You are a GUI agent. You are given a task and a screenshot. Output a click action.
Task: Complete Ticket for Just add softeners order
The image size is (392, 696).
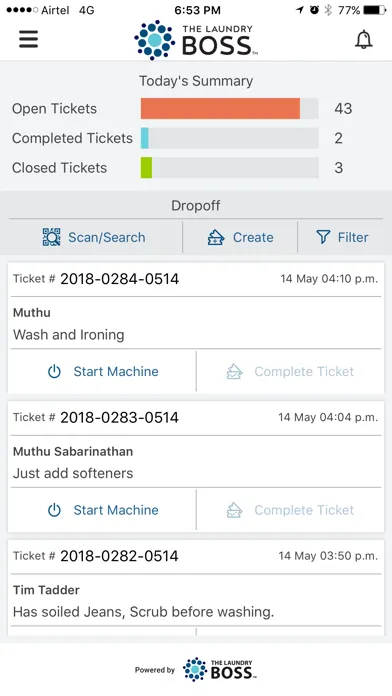(290, 510)
